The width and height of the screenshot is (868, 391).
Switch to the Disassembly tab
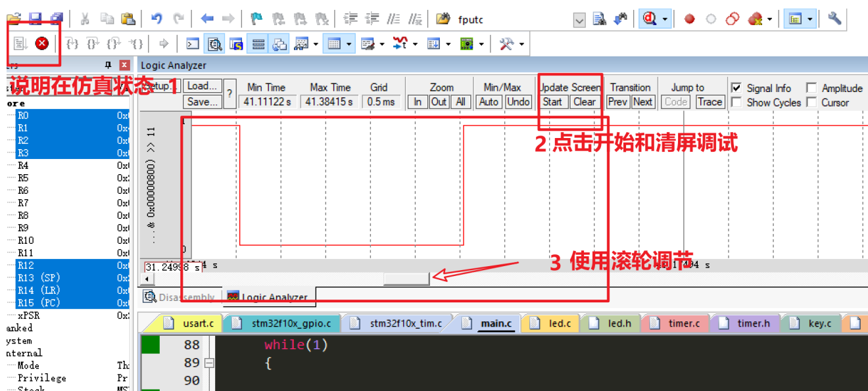pos(178,296)
